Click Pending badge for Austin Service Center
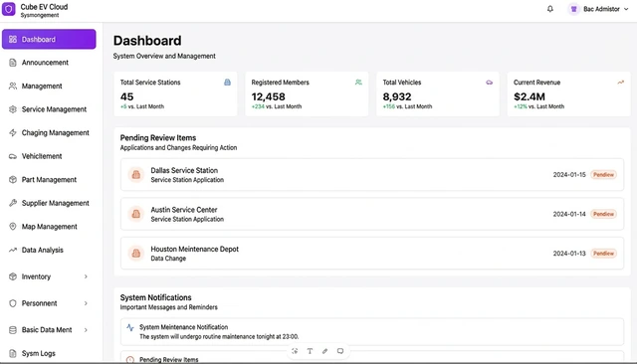 (x=604, y=214)
